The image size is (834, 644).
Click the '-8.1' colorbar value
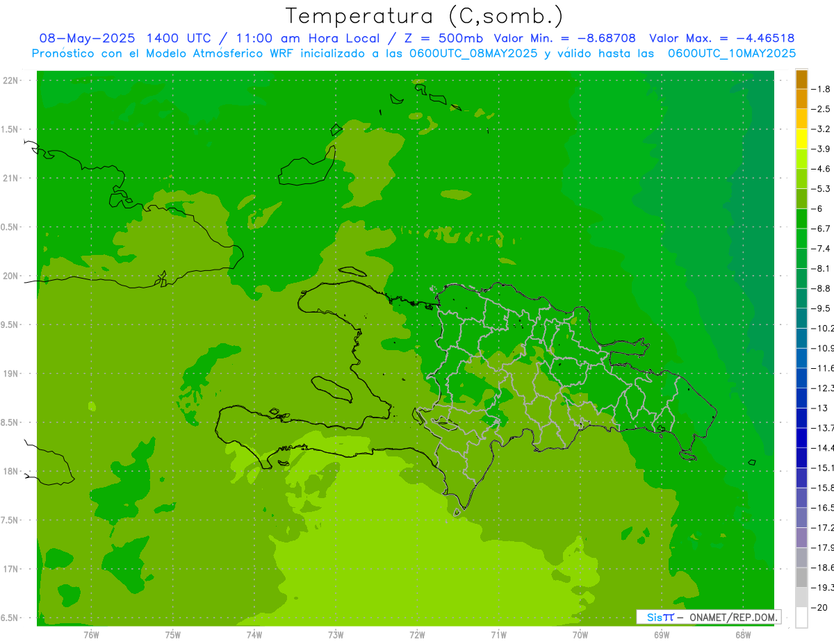point(821,268)
